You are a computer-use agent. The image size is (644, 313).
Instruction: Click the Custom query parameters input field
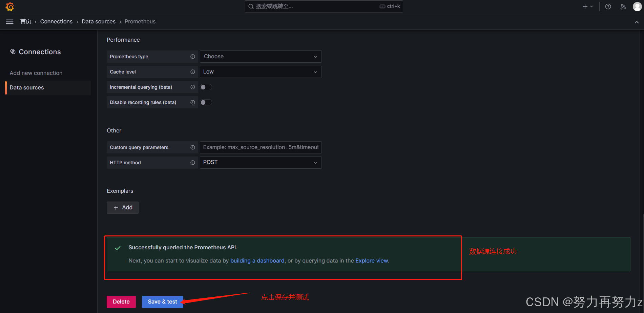click(261, 147)
